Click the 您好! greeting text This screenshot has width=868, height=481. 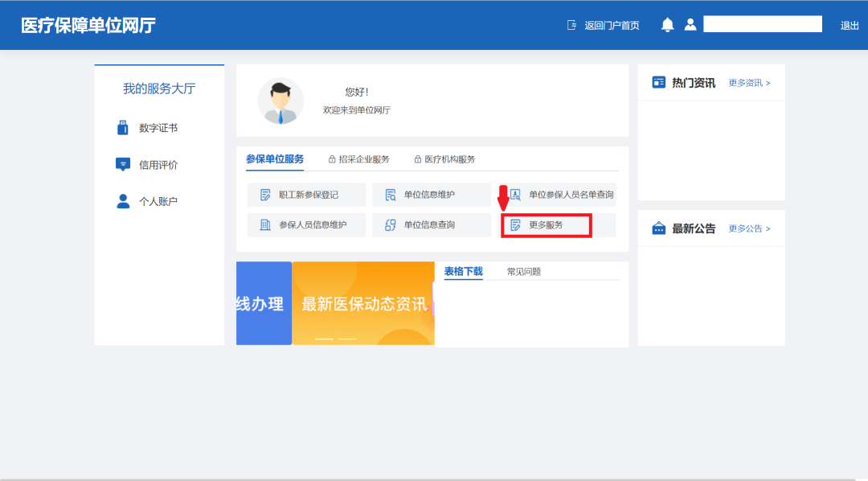click(x=357, y=92)
